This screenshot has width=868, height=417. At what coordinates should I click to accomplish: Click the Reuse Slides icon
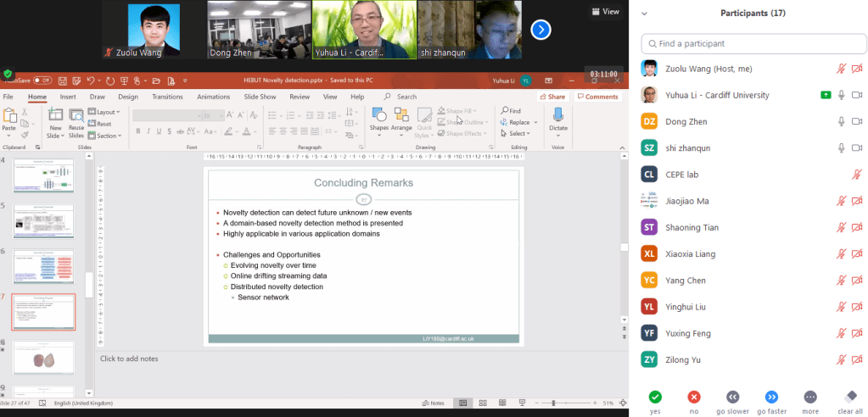point(76,116)
